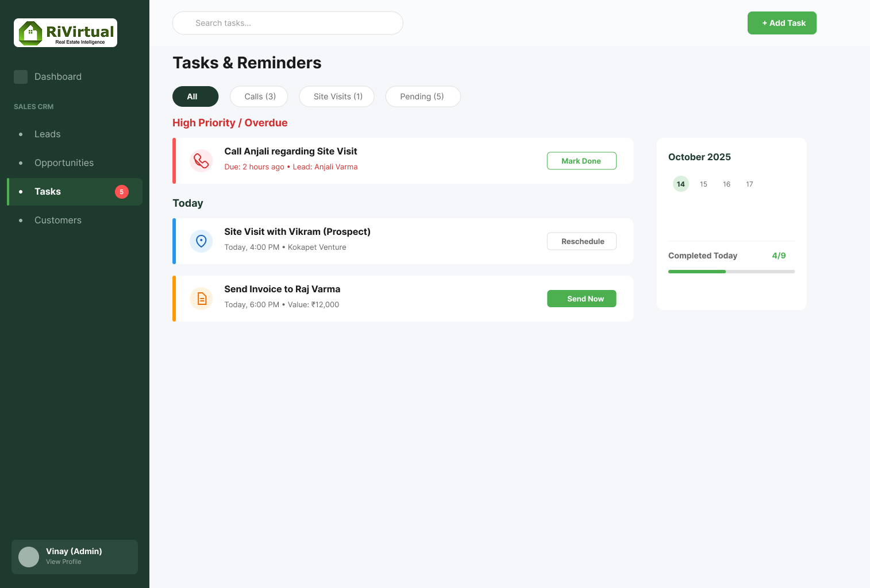
Task: Open View Profile link
Action: point(64,562)
